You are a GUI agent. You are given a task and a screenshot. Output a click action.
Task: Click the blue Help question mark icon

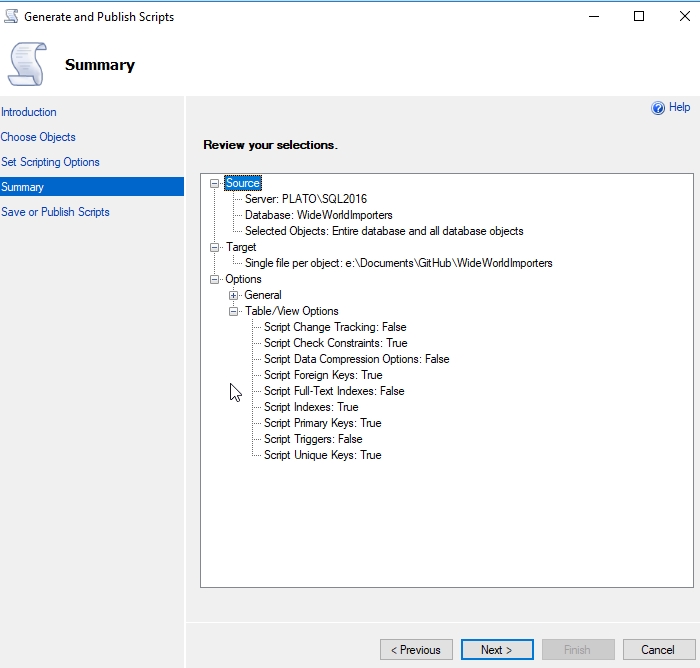(x=658, y=108)
